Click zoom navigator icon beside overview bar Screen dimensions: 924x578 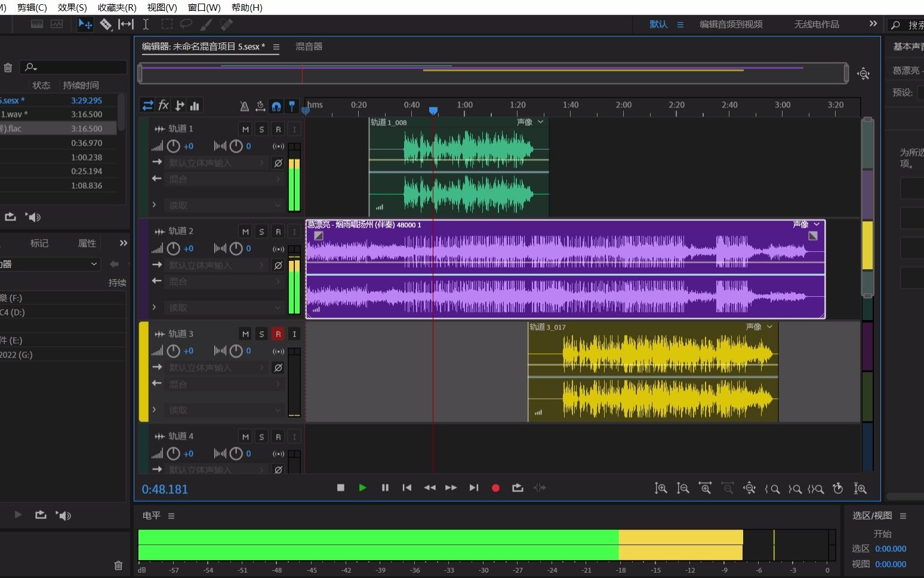point(863,74)
